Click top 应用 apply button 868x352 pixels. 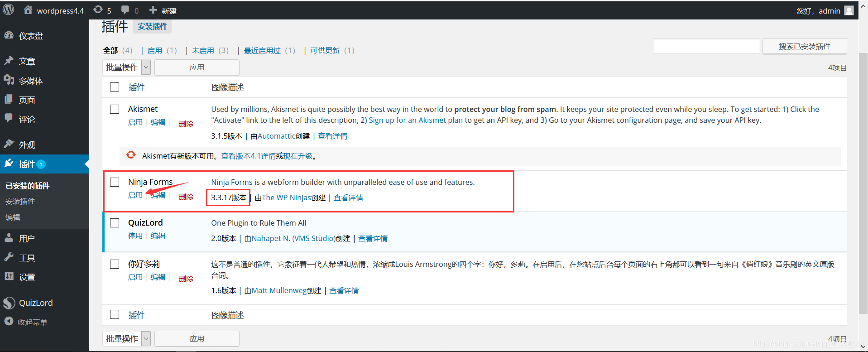[x=197, y=68]
